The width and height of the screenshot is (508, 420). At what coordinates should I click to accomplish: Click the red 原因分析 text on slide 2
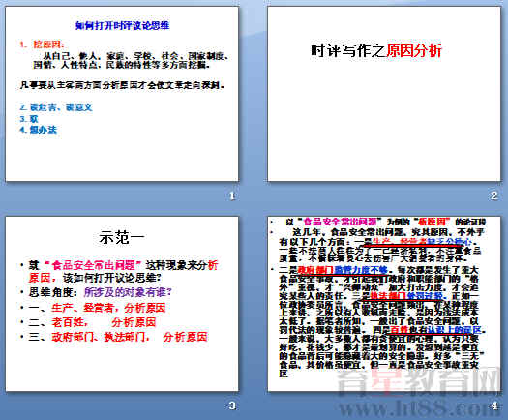pyautogui.click(x=414, y=51)
